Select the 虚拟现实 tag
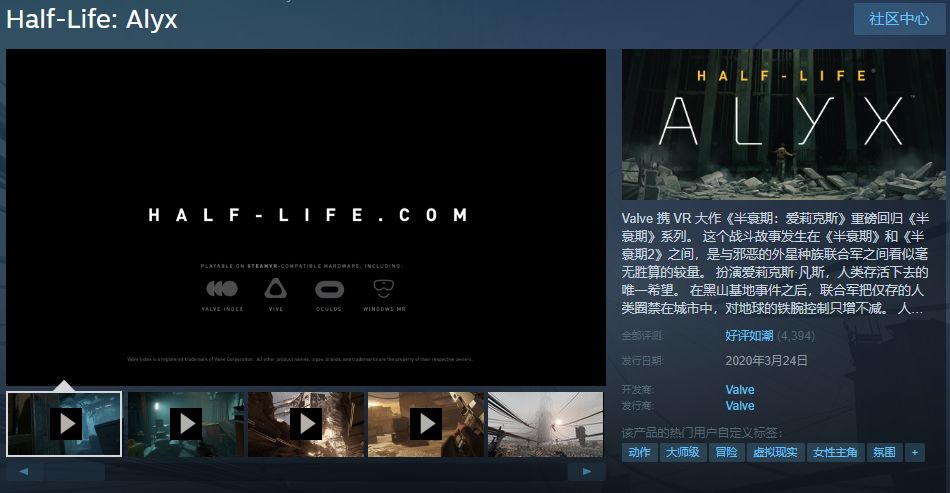This screenshot has width=950, height=493. (x=775, y=452)
